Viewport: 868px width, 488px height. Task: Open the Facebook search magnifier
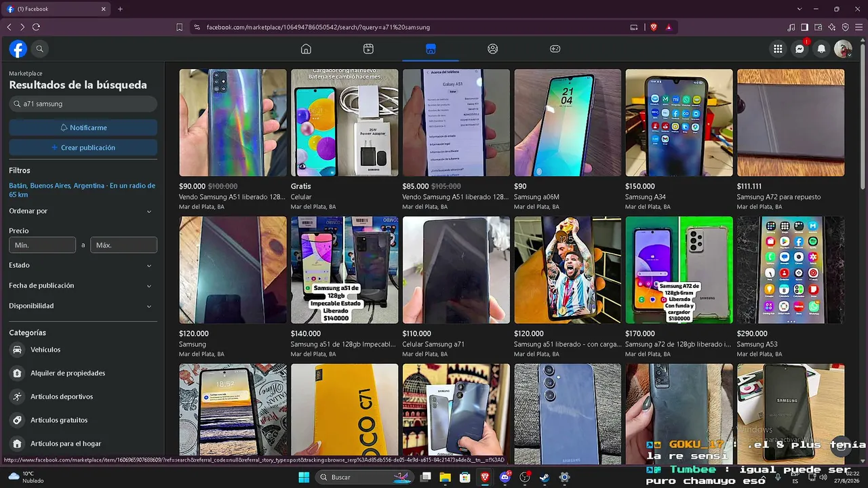pos(40,49)
